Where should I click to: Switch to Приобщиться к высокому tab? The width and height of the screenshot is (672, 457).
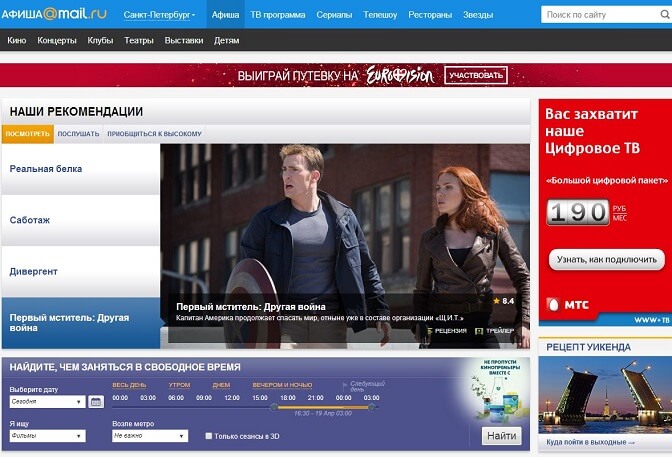(x=154, y=134)
